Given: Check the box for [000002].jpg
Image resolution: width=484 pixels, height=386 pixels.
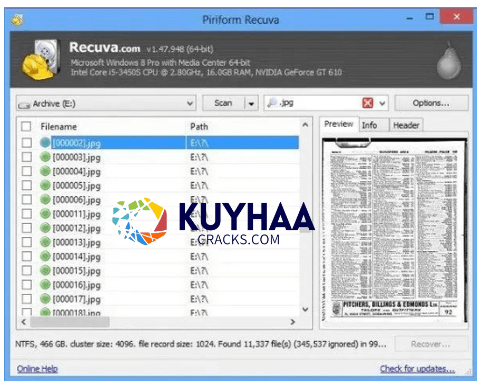Looking at the screenshot, I should click(x=27, y=143).
